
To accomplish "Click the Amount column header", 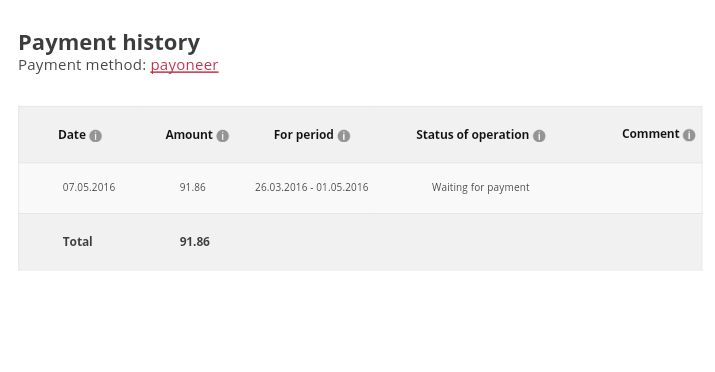I will point(189,135).
